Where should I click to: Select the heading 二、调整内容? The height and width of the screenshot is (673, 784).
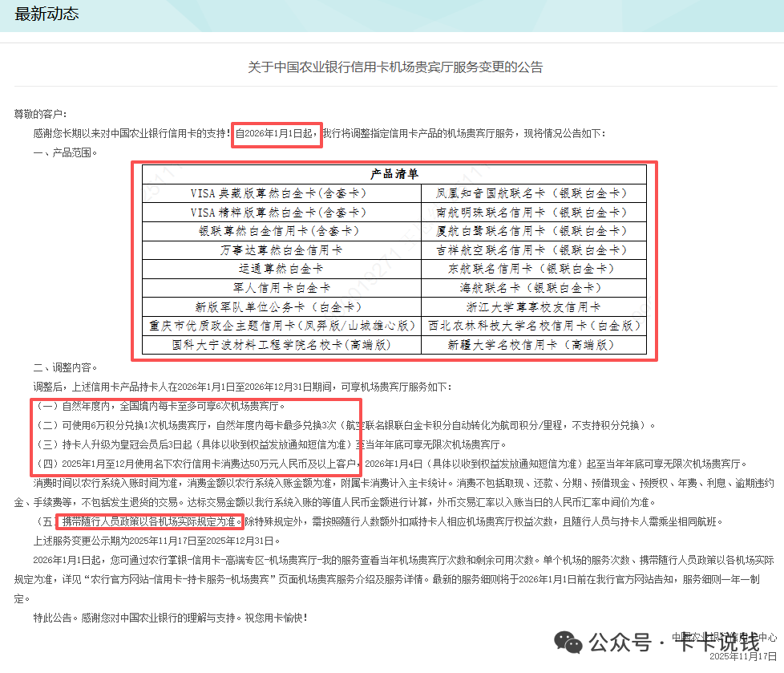coord(65,367)
